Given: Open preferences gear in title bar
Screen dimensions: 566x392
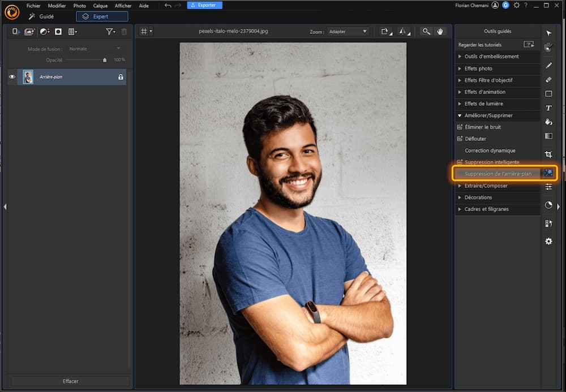Looking at the screenshot, I should [x=517, y=5].
